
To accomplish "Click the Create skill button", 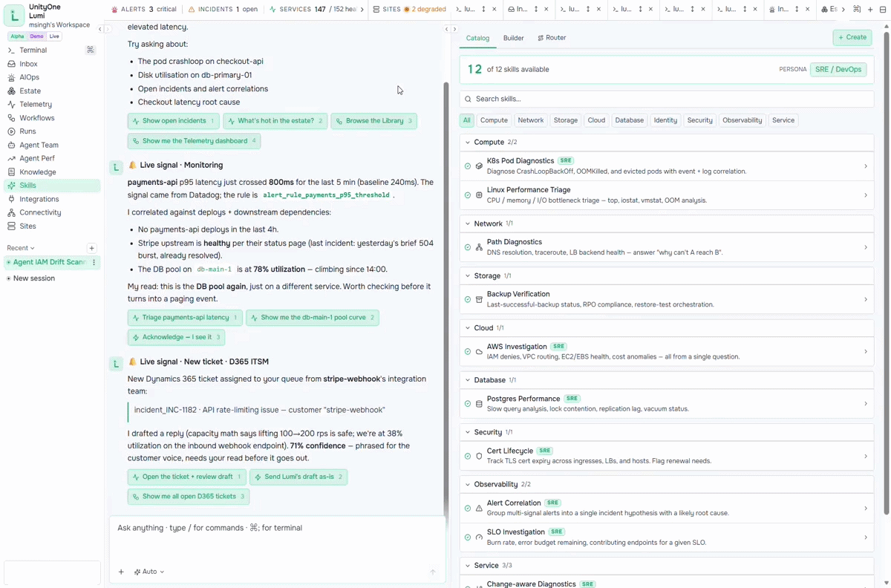I will (x=852, y=37).
